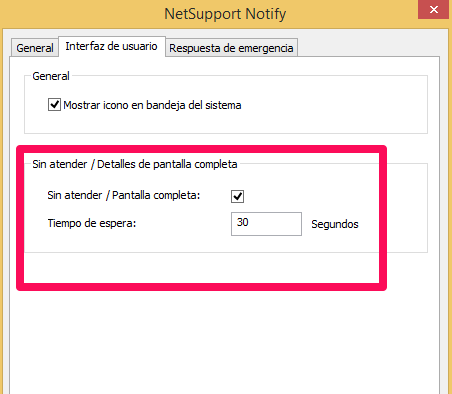
Task: Close the NetSupport Notify window
Action: point(433,9)
